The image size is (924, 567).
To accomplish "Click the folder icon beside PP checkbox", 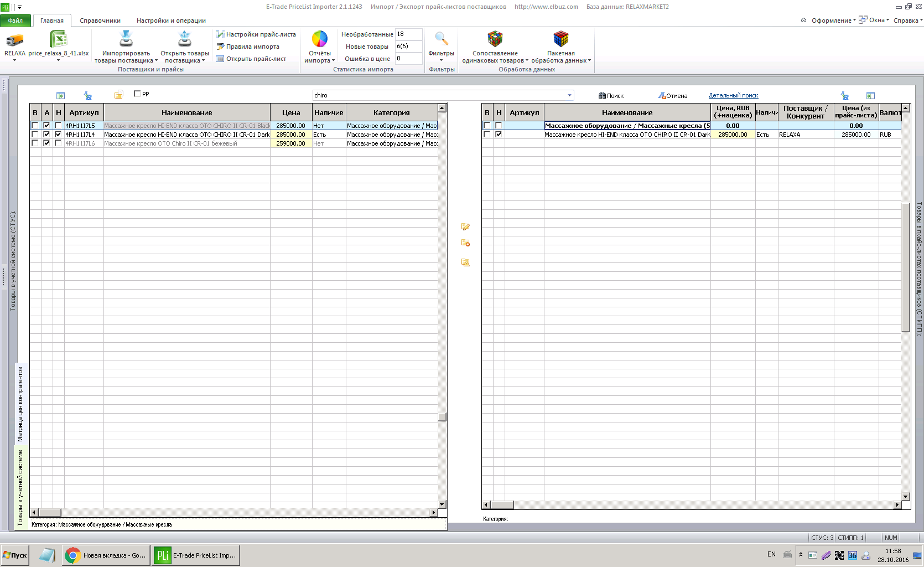I will (x=118, y=95).
